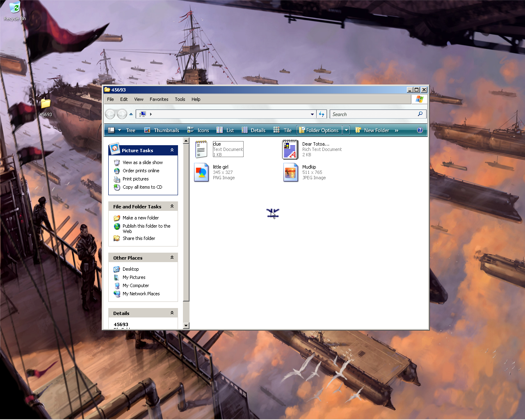
Task: Select the little girl PNG image icon
Action: tap(201, 172)
